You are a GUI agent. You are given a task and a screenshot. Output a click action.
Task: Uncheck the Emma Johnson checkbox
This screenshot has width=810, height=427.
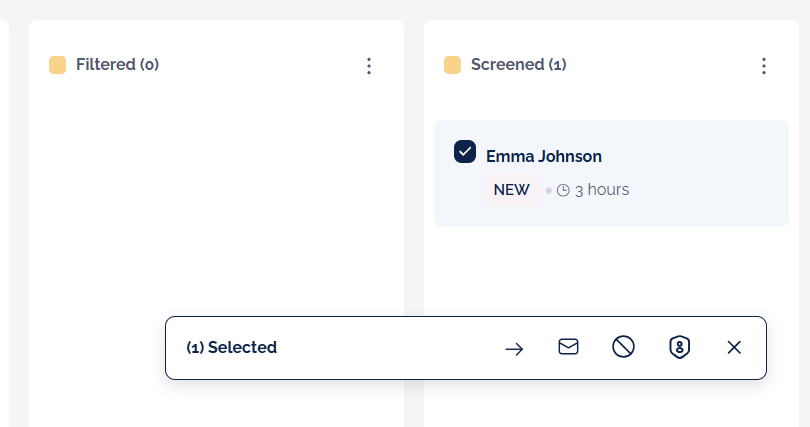465,151
